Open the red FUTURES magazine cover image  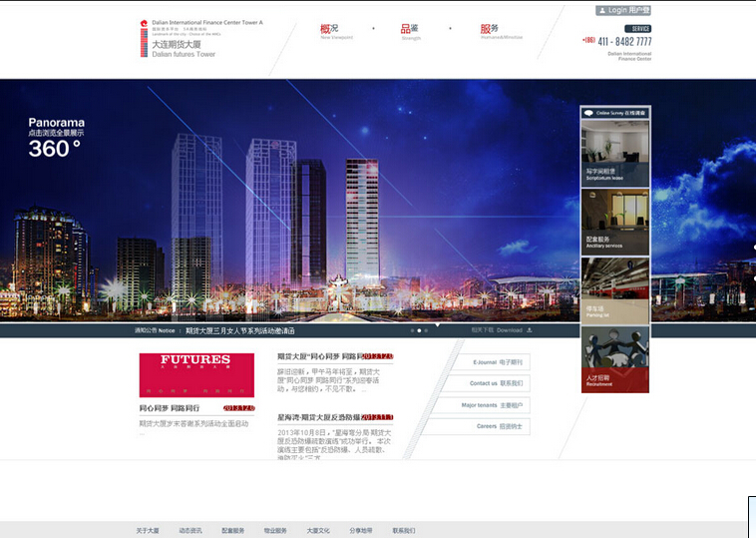tap(196, 375)
